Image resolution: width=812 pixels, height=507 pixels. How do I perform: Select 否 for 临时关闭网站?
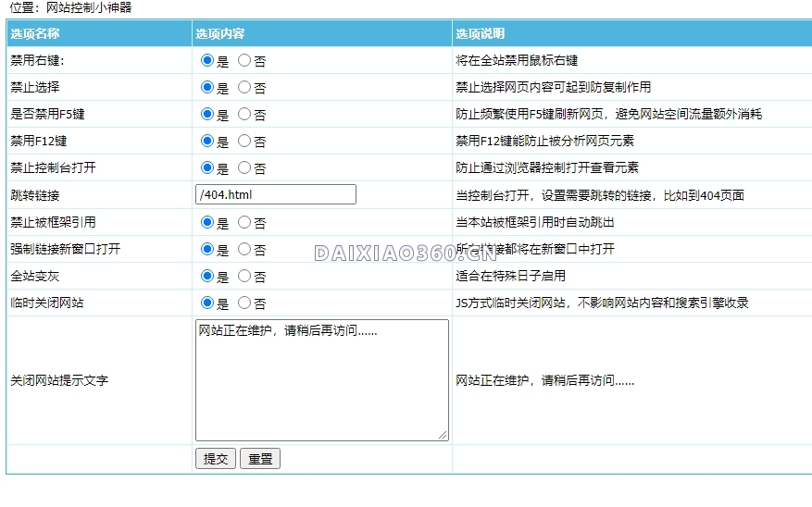click(244, 303)
